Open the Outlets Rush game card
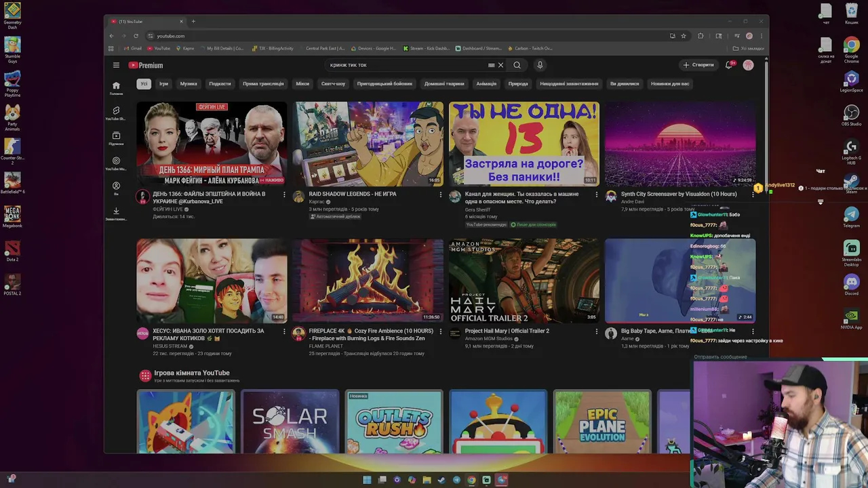868x488 pixels. (x=394, y=421)
